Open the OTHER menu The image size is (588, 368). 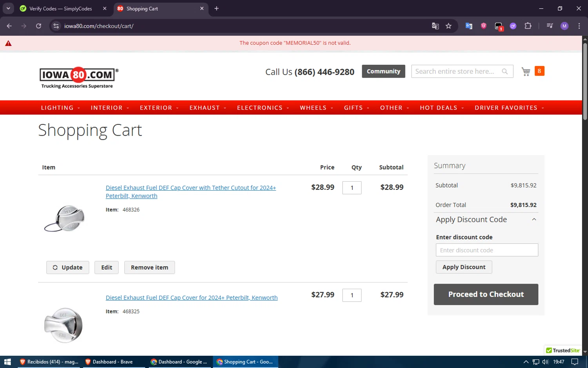pos(395,107)
